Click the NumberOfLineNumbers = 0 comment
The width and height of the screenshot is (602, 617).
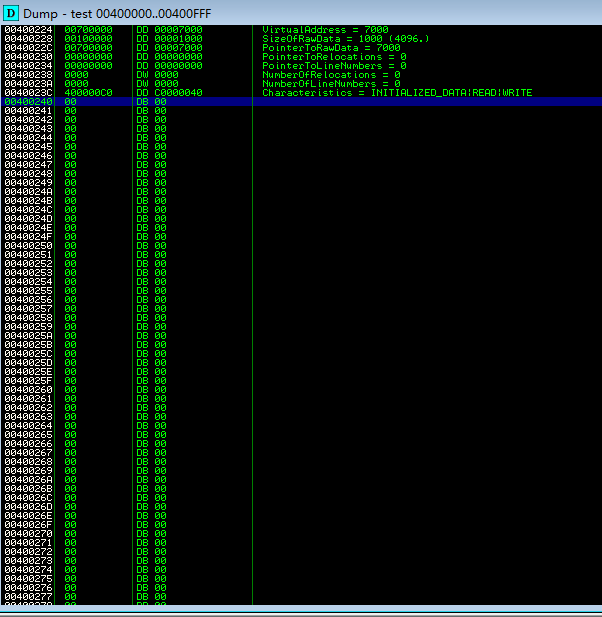(331, 84)
